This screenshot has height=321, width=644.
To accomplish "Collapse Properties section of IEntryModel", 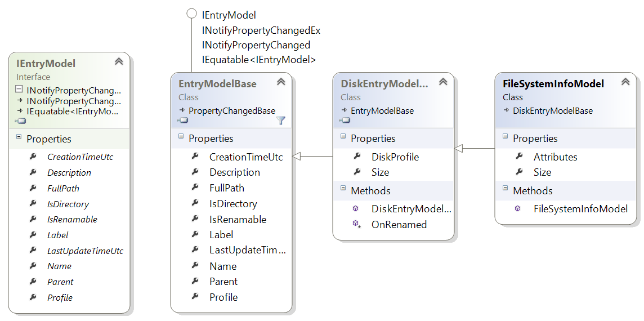I will pos(19,137).
